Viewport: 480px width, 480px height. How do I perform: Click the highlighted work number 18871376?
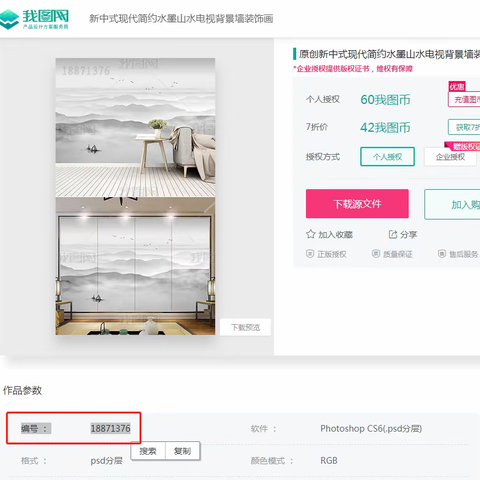[111, 428]
